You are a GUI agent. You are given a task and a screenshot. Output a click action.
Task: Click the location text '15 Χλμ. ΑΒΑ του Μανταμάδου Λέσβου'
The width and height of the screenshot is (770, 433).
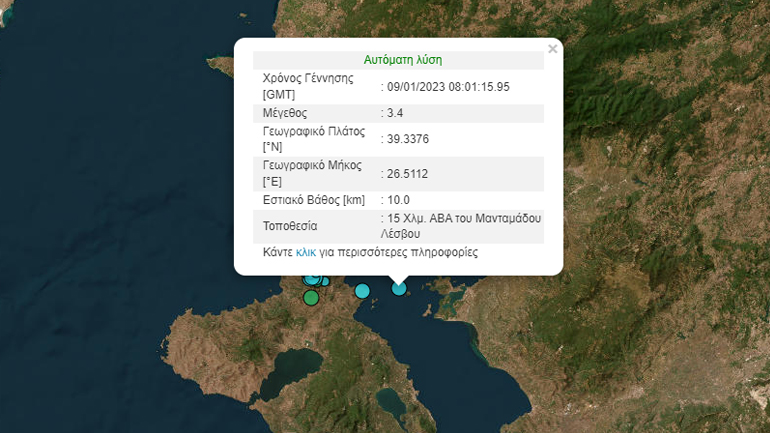pyautogui.click(x=461, y=226)
